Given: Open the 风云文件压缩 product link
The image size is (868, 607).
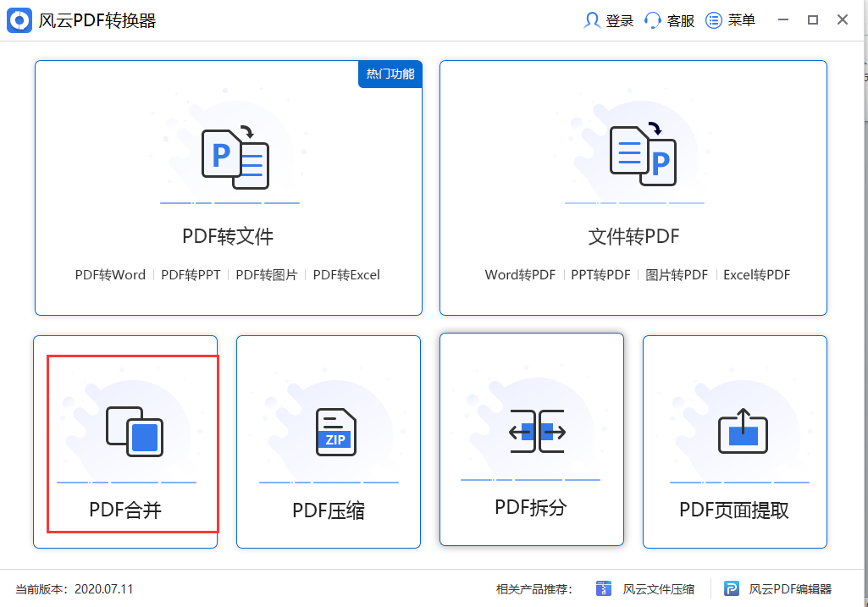Looking at the screenshot, I should point(658,589).
